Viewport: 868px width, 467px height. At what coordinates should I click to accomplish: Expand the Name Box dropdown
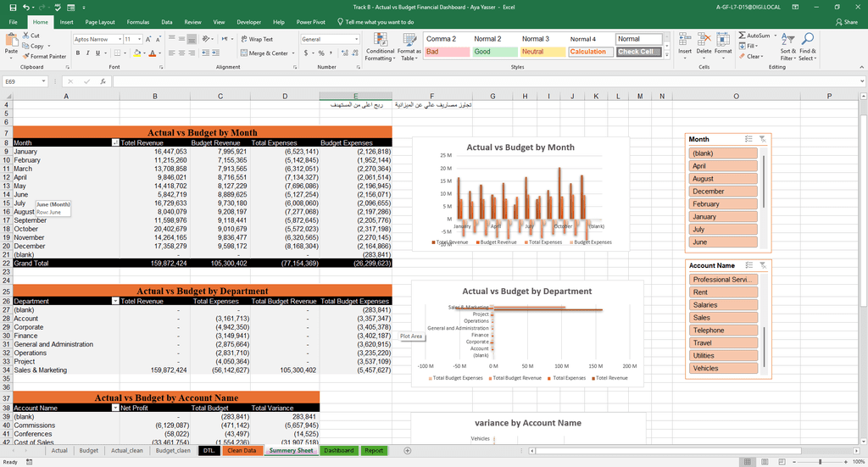pos(43,81)
